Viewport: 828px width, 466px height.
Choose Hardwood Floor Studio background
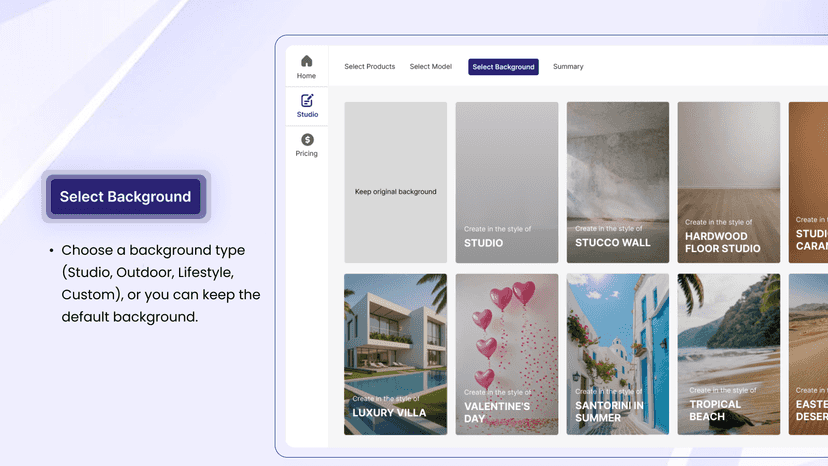click(x=729, y=182)
